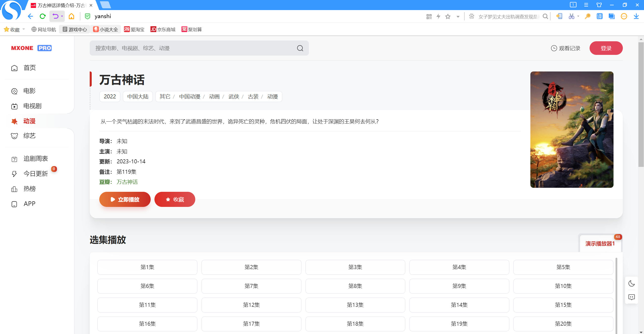The height and width of the screenshot is (334, 644).
Task: Click the browser download arrow icon
Action: (x=636, y=16)
